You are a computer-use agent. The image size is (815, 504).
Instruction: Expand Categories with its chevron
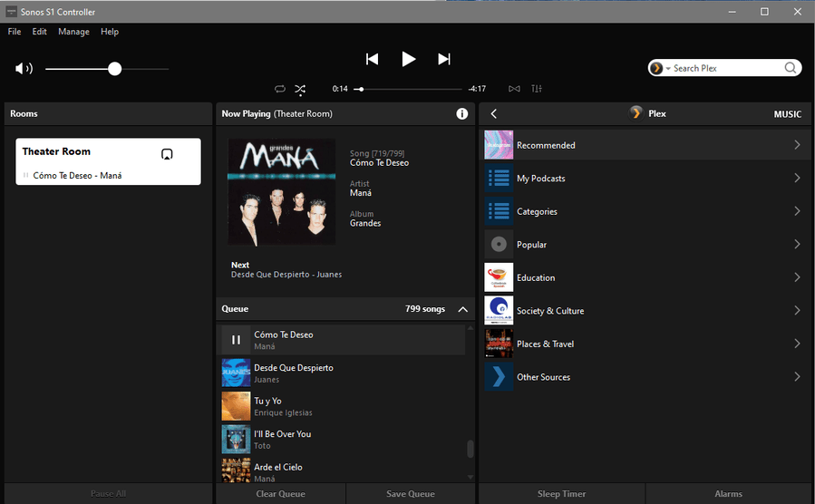click(797, 211)
